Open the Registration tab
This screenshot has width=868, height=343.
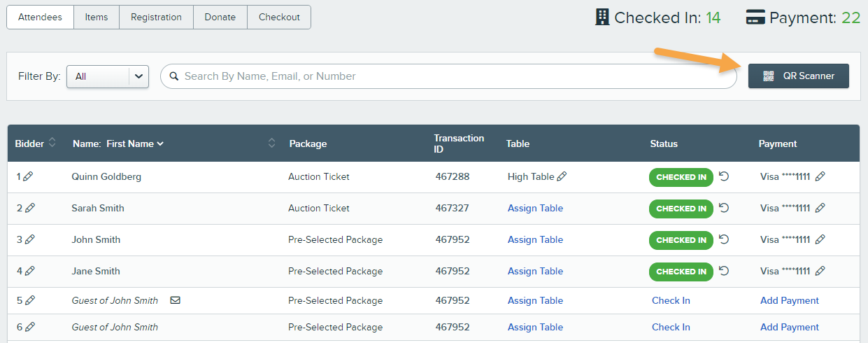[x=156, y=17]
